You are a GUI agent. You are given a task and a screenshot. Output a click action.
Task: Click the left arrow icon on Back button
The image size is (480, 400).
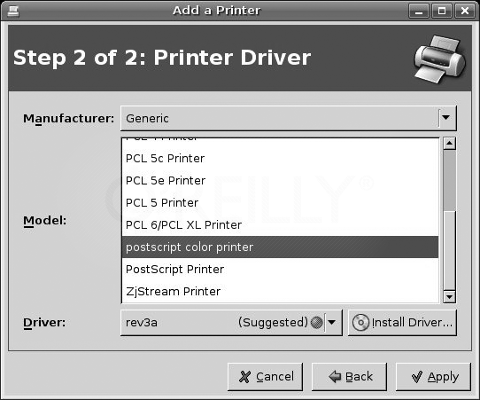(x=335, y=377)
